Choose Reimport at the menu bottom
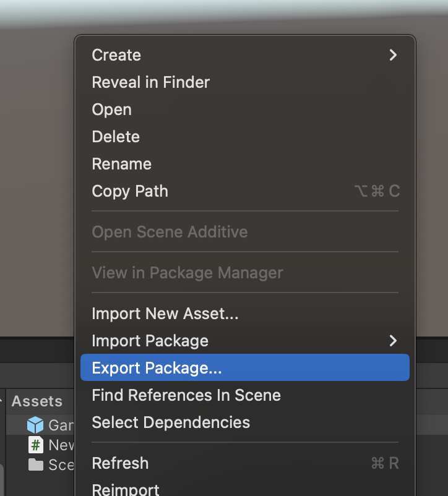448x496 pixels. click(x=126, y=489)
